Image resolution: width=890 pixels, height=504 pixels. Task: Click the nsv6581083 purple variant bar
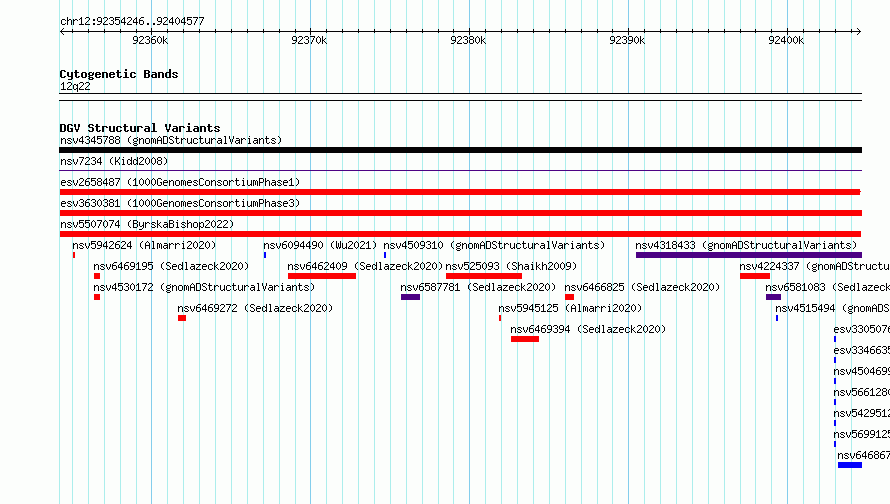tap(773, 297)
